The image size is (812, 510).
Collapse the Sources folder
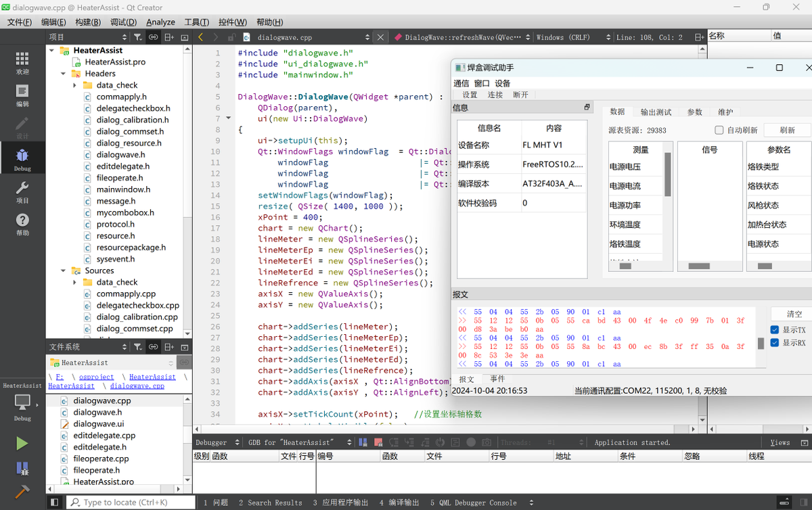63,271
